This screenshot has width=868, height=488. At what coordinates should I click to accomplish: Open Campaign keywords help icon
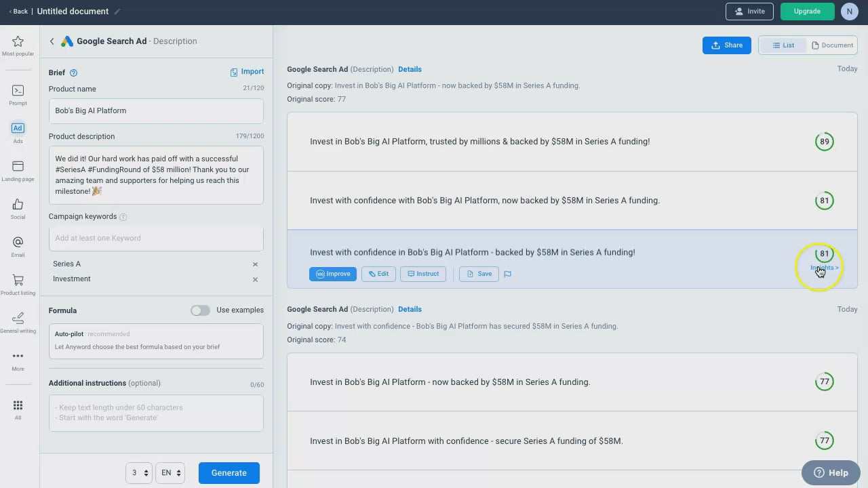pos(123,217)
